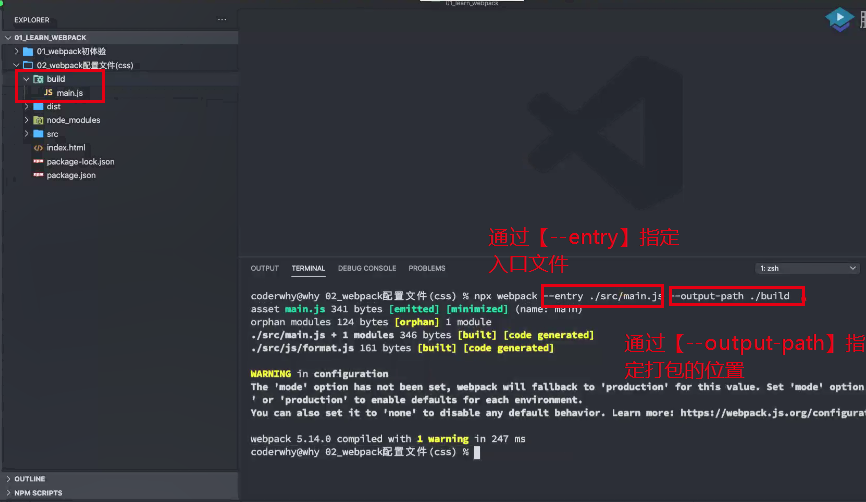
Task: Switch to the TERMINAL panel tab
Action: [308, 268]
